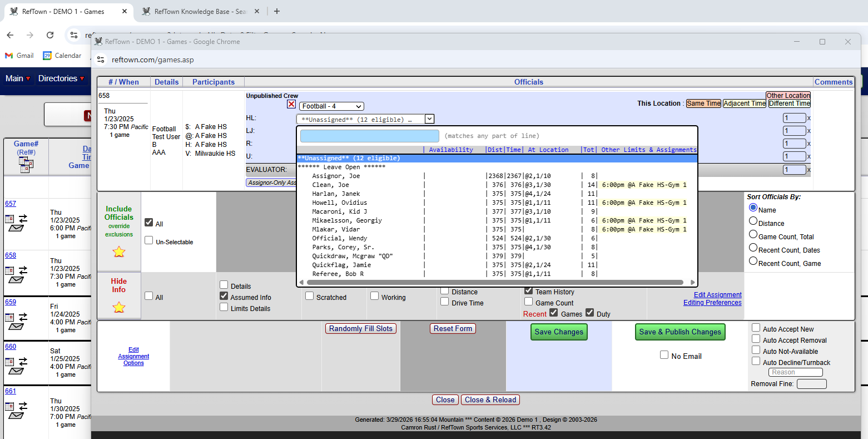This screenshot has height=439, width=868.
Task: Switch to the RefTown Knowledge Base tab
Action: tap(197, 10)
